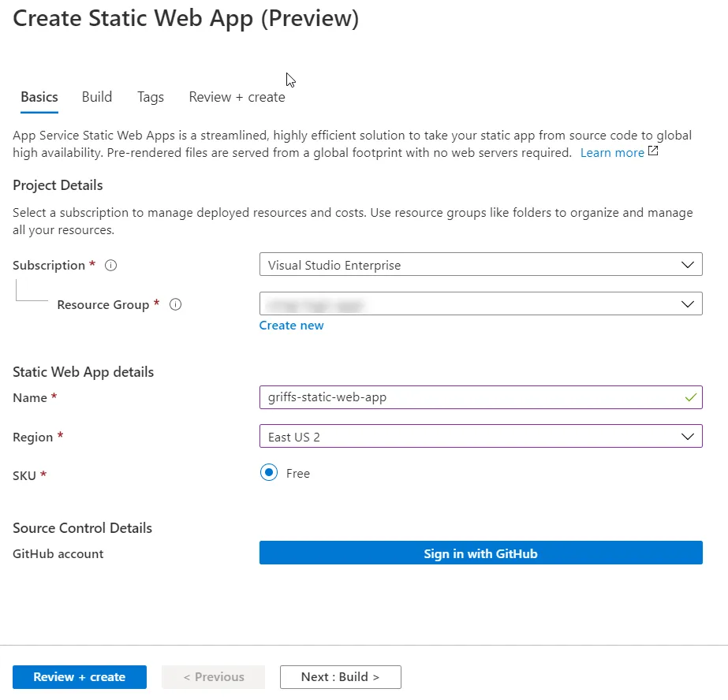Click the green checkmark in Name field
The image size is (728, 700).
(x=690, y=398)
